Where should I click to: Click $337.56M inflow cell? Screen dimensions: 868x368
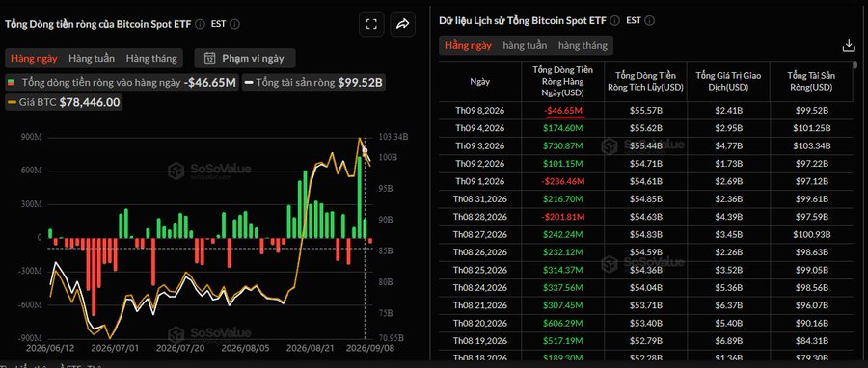[563, 287]
